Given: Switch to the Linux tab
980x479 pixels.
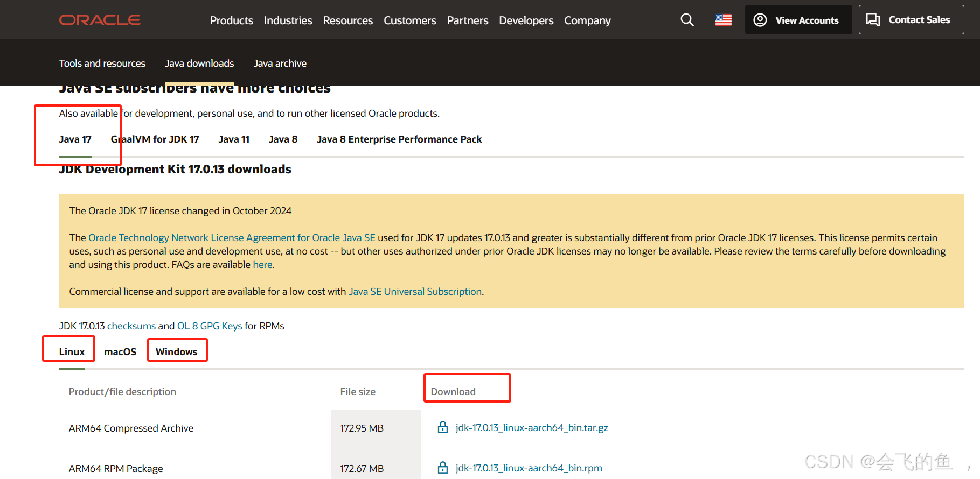Looking at the screenshot, I should [72, 352].
